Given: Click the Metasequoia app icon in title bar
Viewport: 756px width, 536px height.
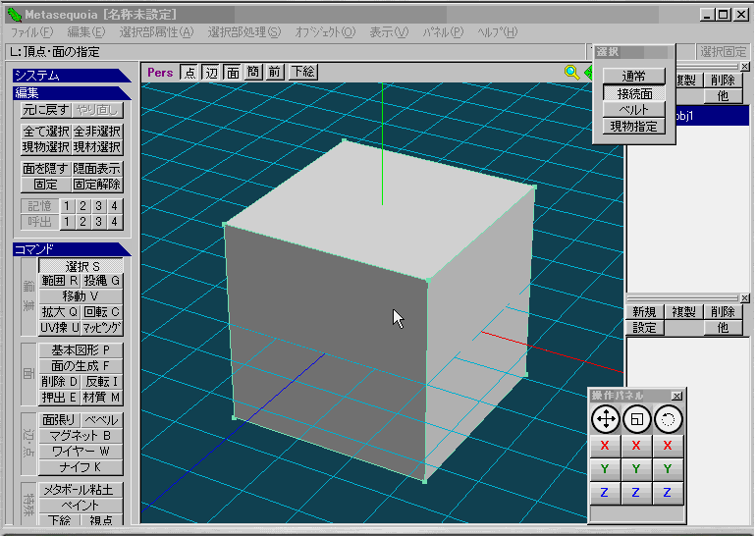Looking at the screenshot, I should point(15,15).
